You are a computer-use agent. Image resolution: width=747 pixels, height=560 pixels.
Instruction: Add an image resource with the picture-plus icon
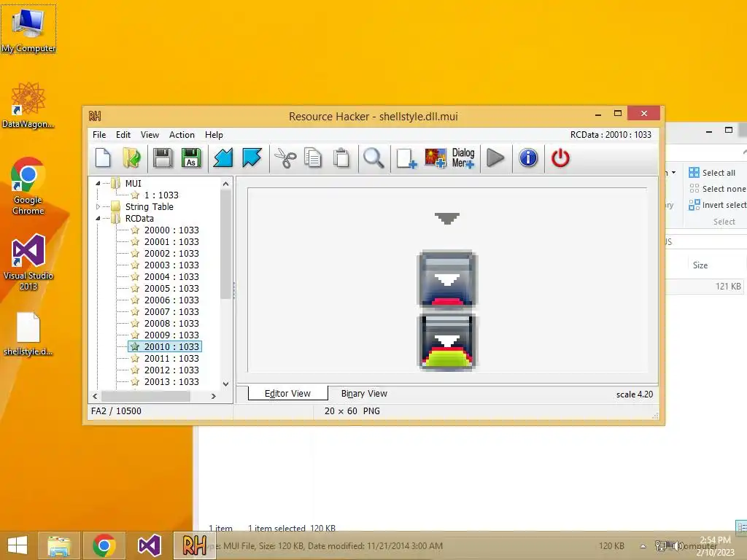436,158
